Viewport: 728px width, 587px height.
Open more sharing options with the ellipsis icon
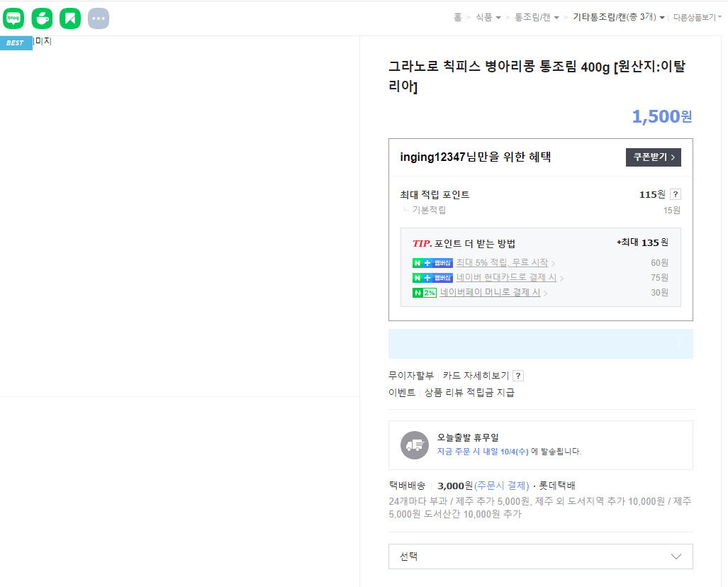click(98, 18)
